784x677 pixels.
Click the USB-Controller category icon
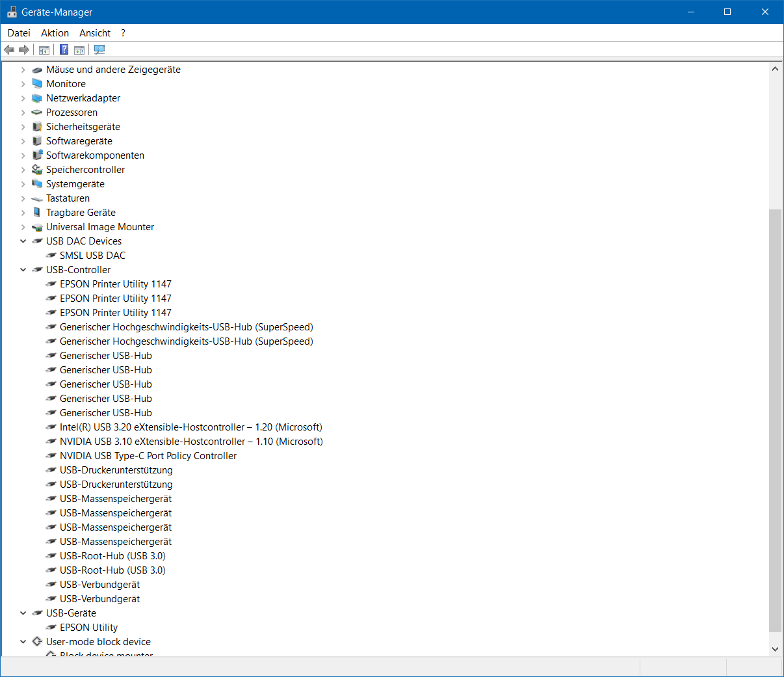click(37, 270)
